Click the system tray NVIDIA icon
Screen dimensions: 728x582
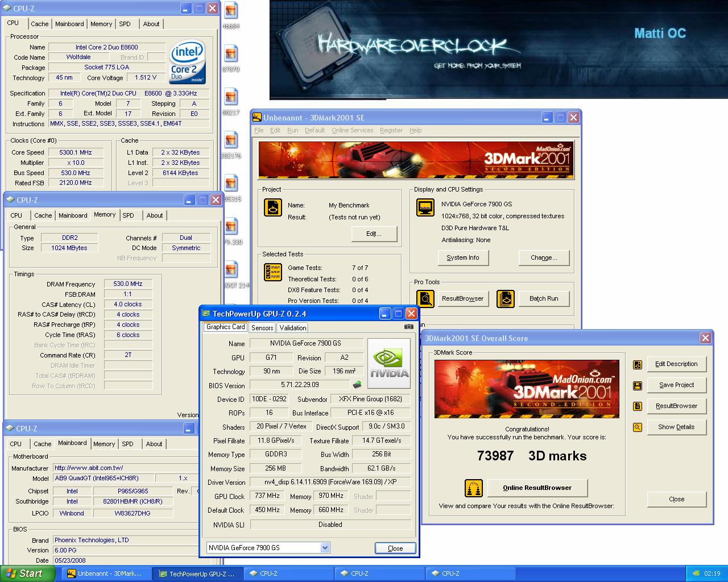click(x=696, y=573)
